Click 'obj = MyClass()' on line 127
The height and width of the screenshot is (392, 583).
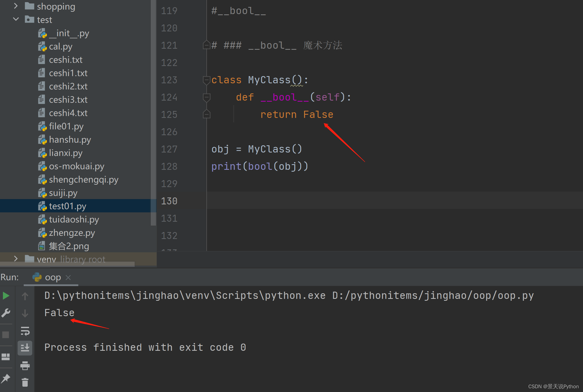pos(257,149)
